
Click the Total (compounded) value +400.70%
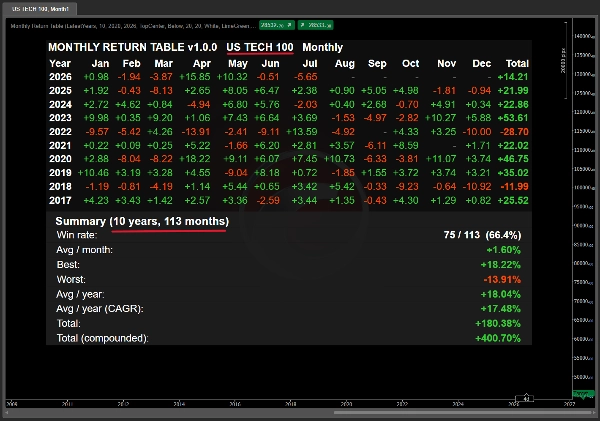click(x=498, y=338)
